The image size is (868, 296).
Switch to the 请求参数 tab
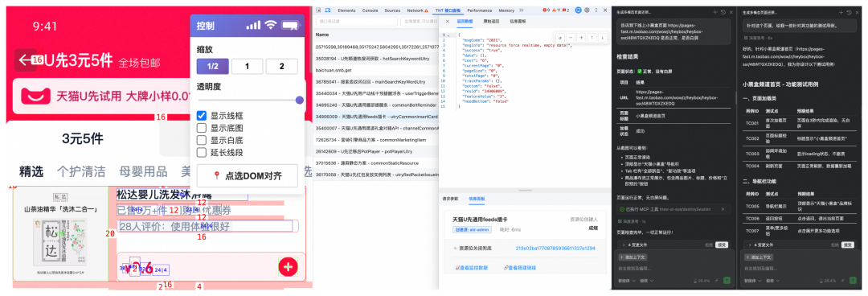(450, 198)
